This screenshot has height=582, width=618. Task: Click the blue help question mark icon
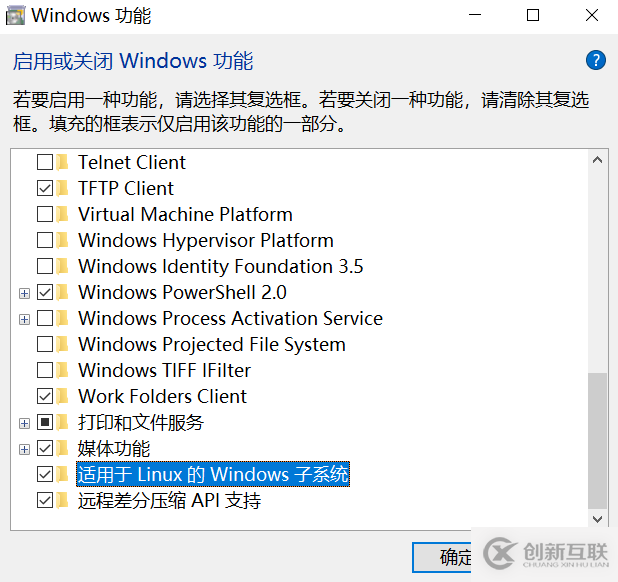[x=596, y=60]
